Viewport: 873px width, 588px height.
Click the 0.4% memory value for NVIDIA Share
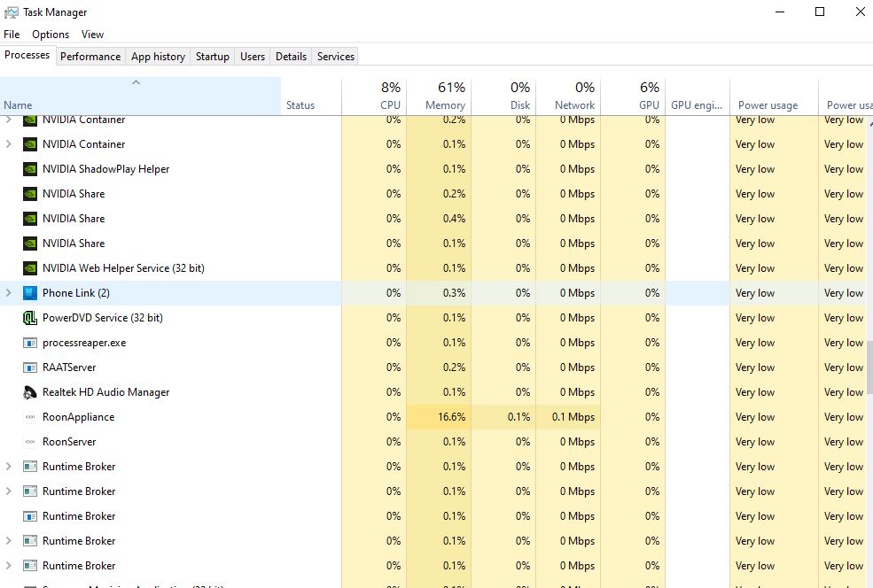455,219
